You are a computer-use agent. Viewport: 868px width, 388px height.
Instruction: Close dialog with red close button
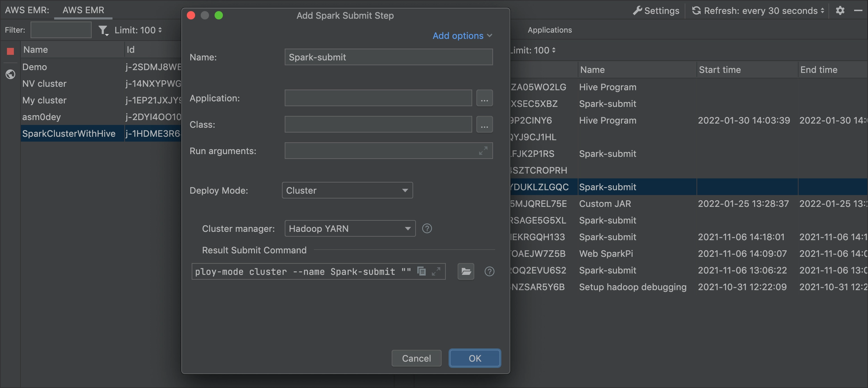(191, 15)
